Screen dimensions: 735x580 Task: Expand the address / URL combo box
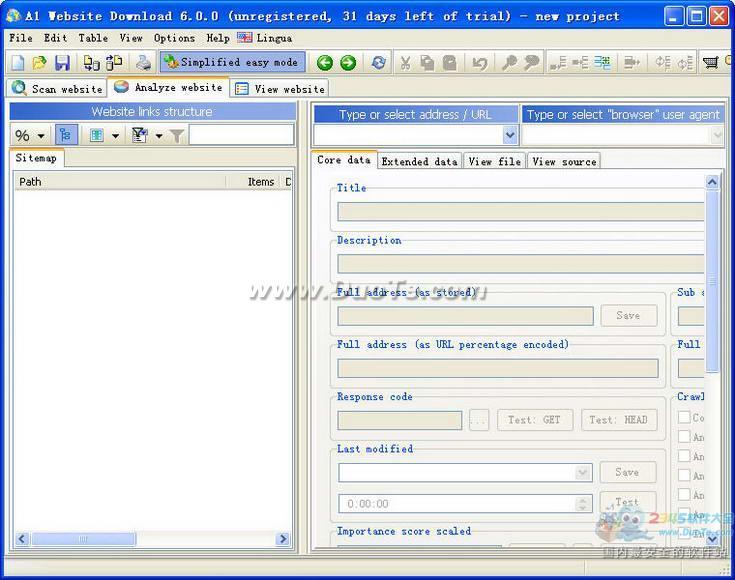pos(510,136)
